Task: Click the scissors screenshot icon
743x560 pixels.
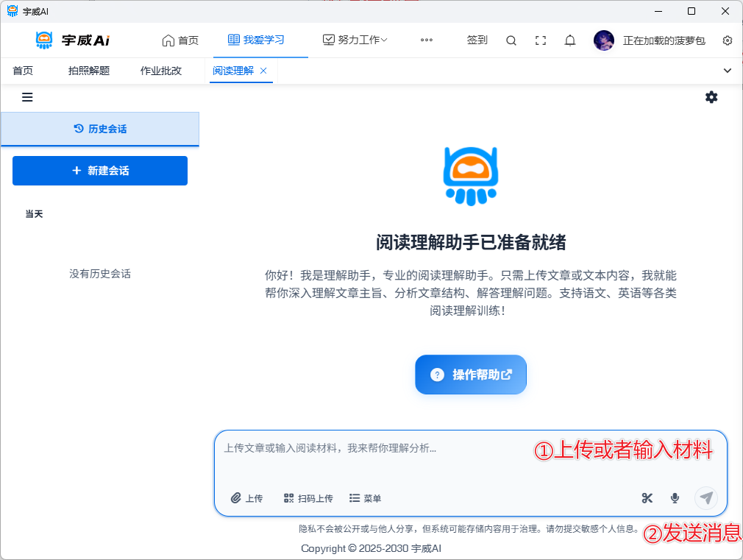Action: coord(647,498)
